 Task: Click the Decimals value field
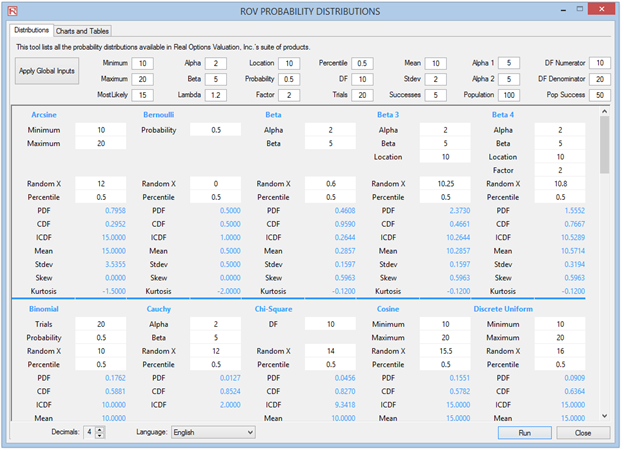point(90,432)
